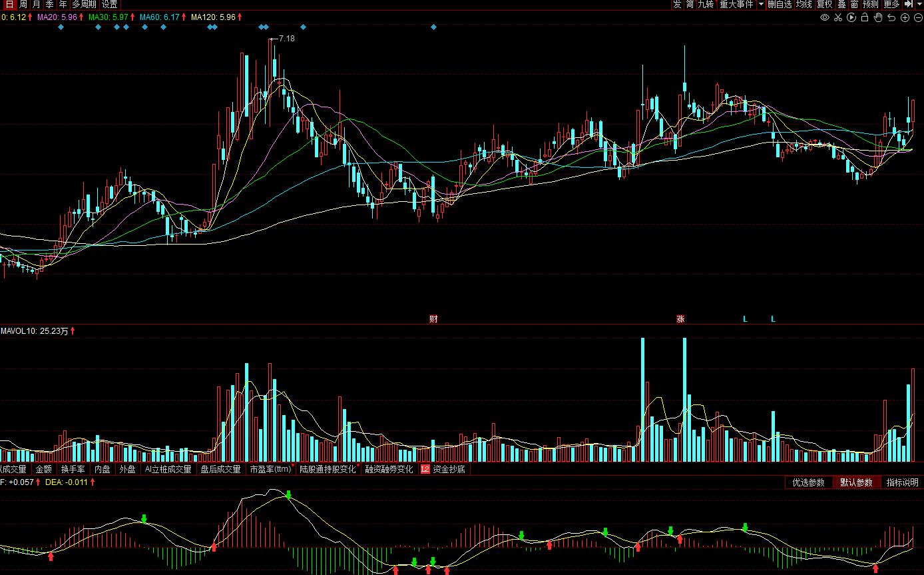This screenshot has height=575, width=924.
Task: Click the 设置 settings button
Action: [x=109, y=4]
